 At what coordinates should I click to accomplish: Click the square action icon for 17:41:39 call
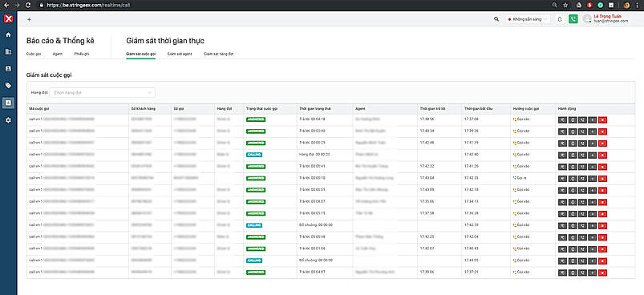[573, 143]
